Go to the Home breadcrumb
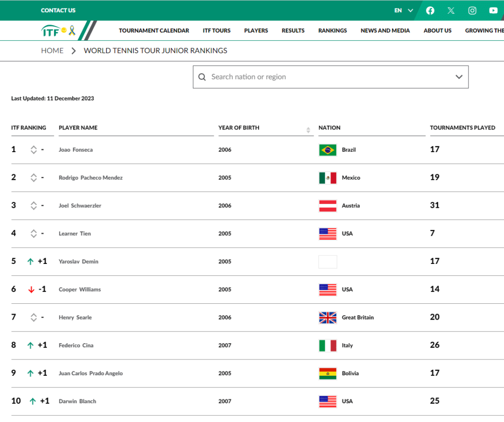The image size is (504, 422). pyautogui.click(x=52, y=51)
